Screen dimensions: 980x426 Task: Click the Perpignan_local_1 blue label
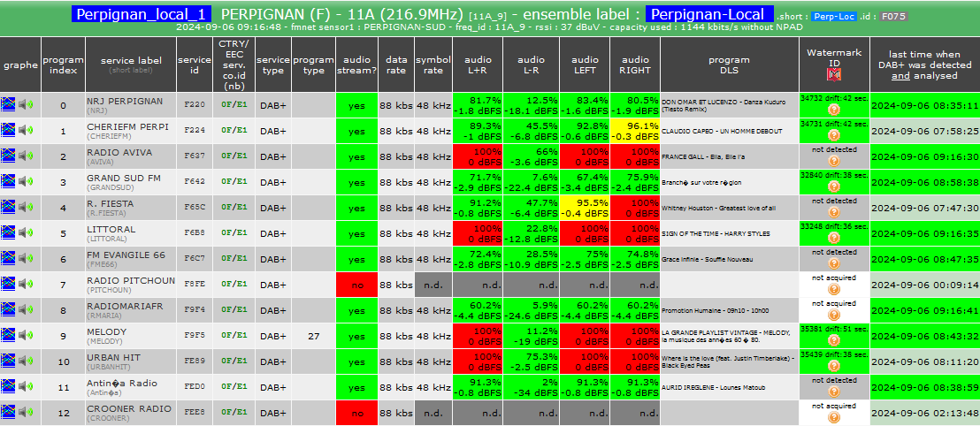click(x=142, y=14)
